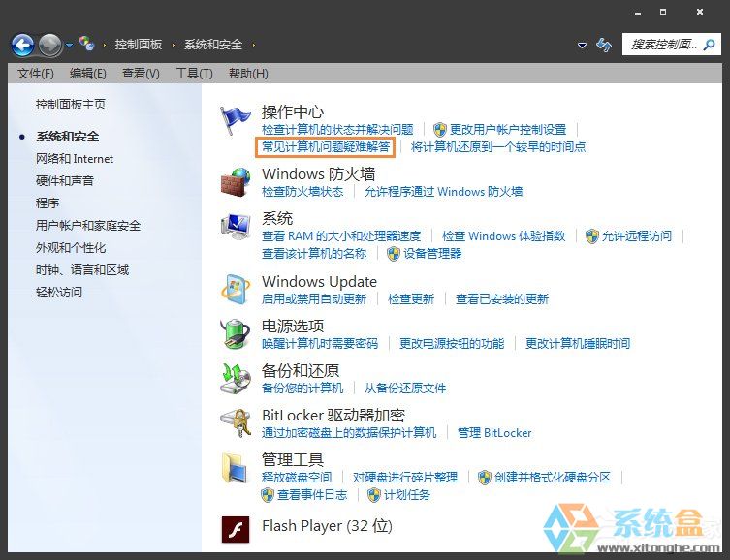Open 检查 Windows 体验指数
The height and width of the screenshot is (560, 730).
[503, 236]
